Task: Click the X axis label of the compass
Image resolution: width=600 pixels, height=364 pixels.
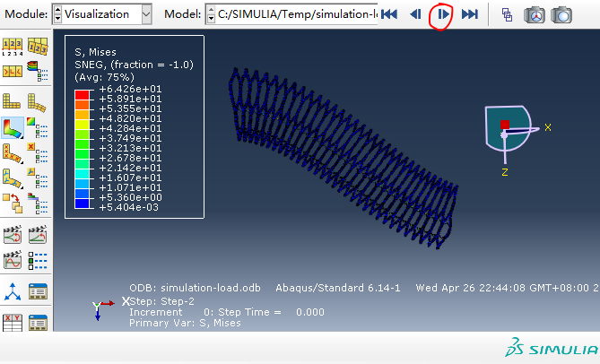Action: (x=548, y=127)
